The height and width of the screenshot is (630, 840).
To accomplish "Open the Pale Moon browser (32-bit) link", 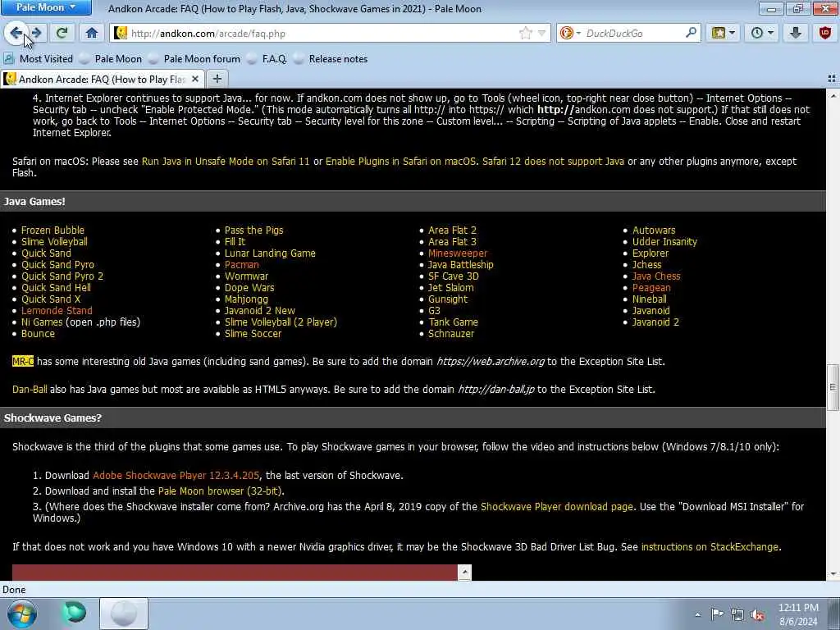I will point(220,491).
